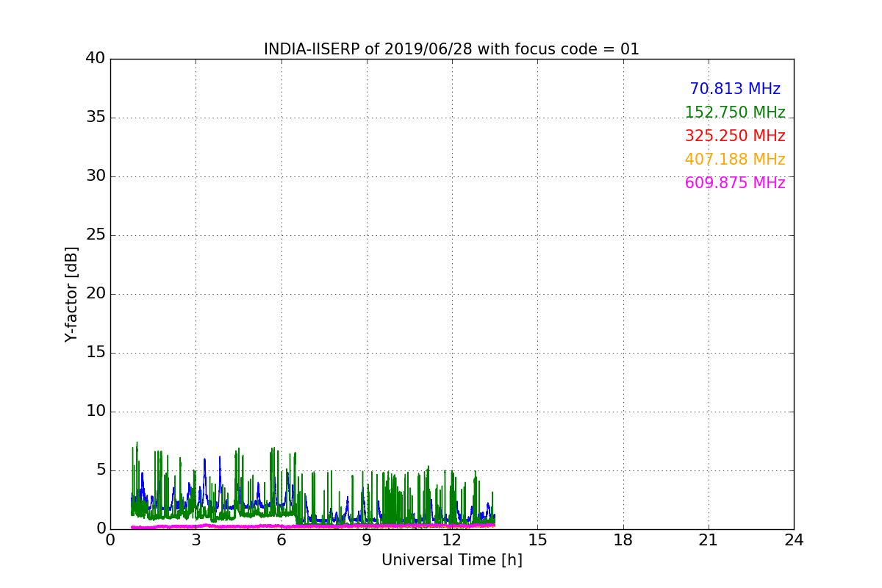The image size is (882, 588).
Task: Click the 35 tick on the y-axis
Action: click(x=96, y=118)
